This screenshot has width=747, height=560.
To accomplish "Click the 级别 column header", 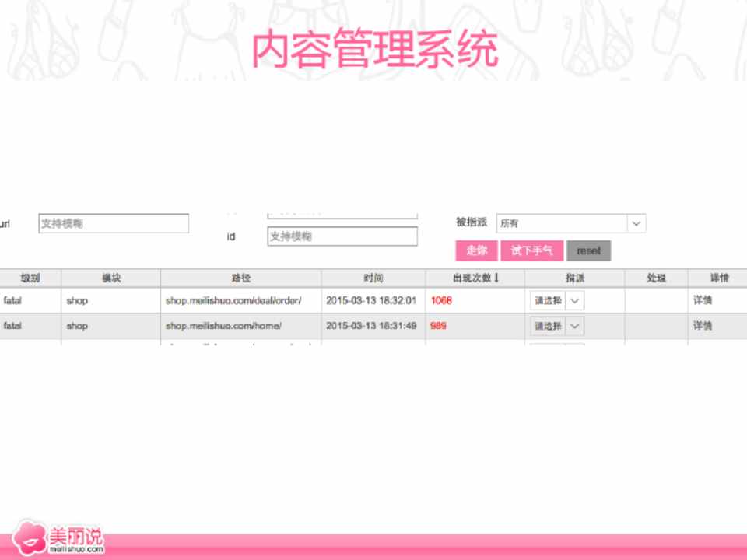I will 30,278.
